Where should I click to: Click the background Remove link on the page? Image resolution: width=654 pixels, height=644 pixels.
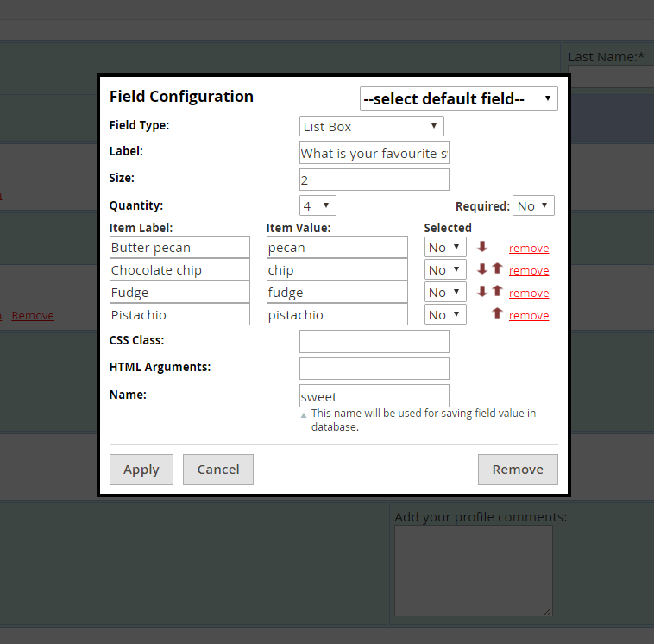coord(33,316)
